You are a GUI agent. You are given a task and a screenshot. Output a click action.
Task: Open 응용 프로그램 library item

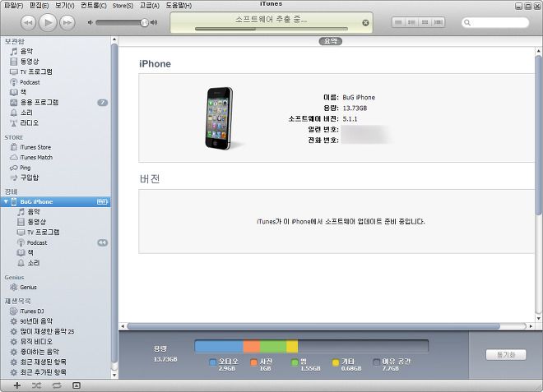coord(55,103)
